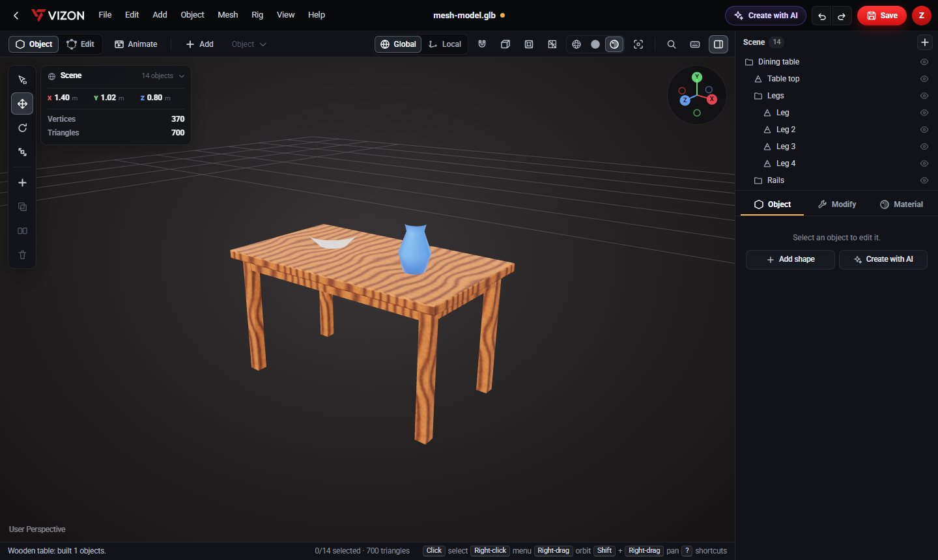Image resolution: width=938 pixels, height=560 pixels.
Task: Expand the 14 objects dropdown
Action: click(163, 76)
